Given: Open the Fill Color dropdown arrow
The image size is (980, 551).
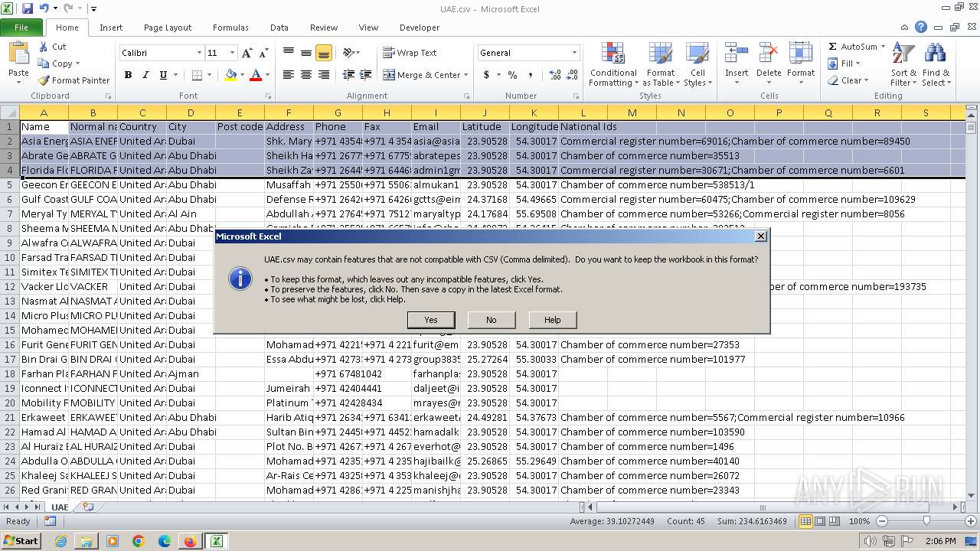Looking at the screenshot, I should [241, 75].
